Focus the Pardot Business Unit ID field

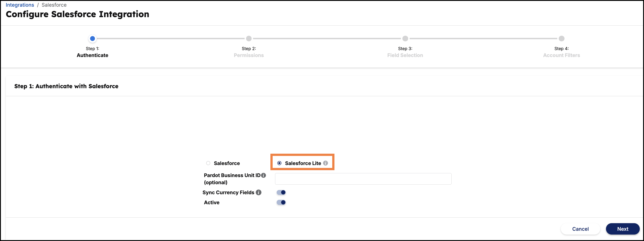363,179
